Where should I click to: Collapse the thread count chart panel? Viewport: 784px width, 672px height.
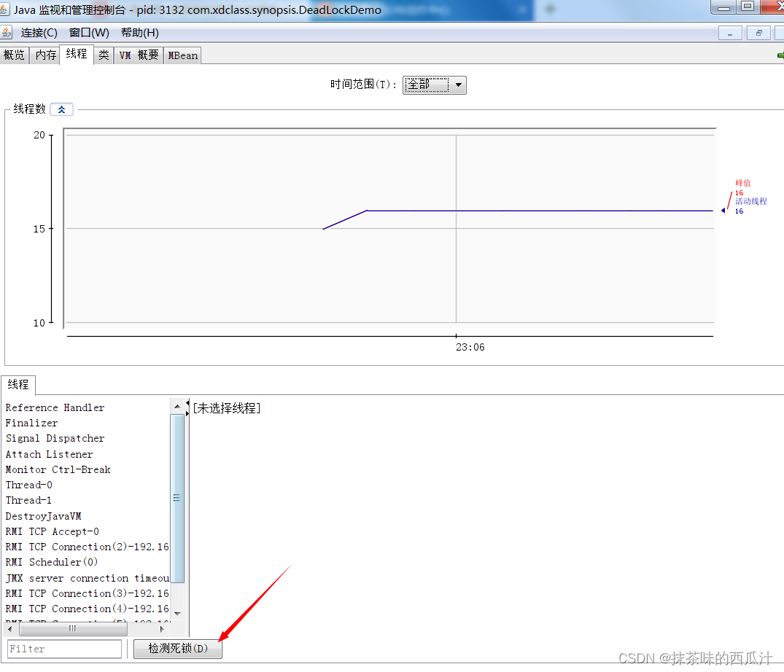pos(61,109)
